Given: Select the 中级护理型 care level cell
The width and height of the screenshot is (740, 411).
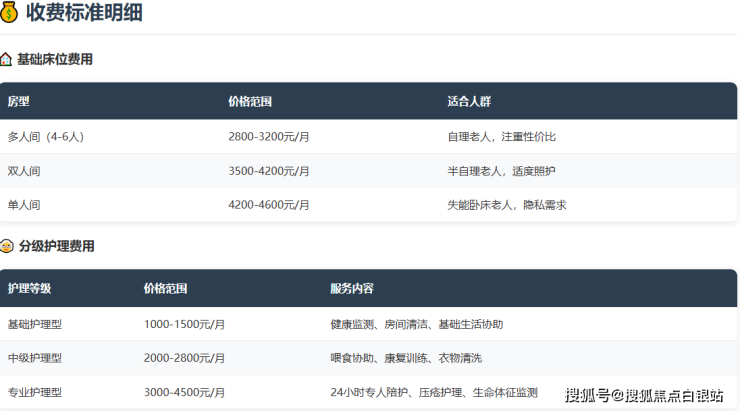Looking at the screenshot, I should click(x=35, y=358).
